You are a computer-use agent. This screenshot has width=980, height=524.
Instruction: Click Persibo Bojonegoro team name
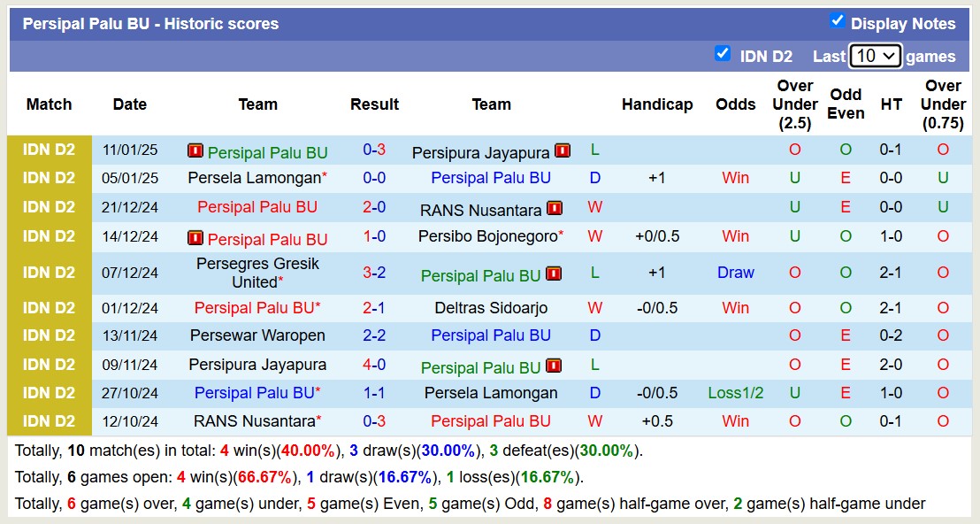486,236
